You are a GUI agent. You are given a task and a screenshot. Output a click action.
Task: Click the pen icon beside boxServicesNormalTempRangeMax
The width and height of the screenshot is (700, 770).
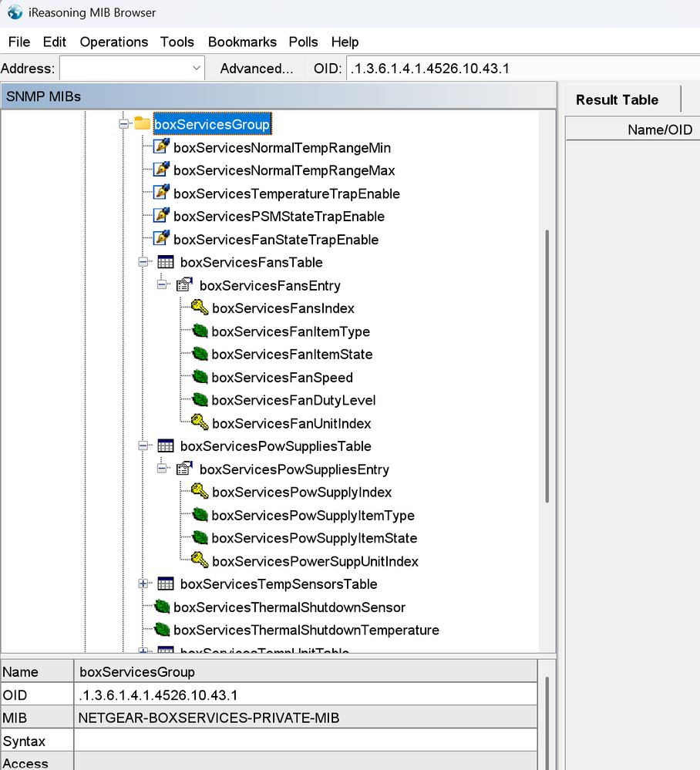click(x=161, y=170)
